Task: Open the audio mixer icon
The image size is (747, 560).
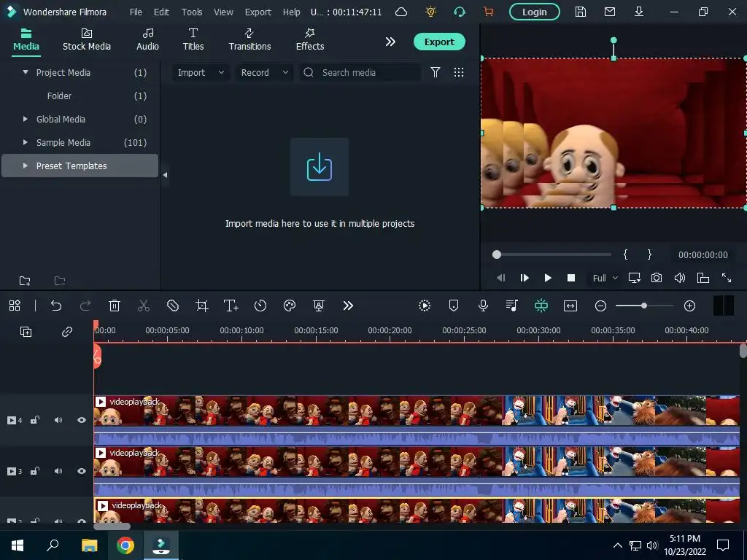Action: point(512,306)
